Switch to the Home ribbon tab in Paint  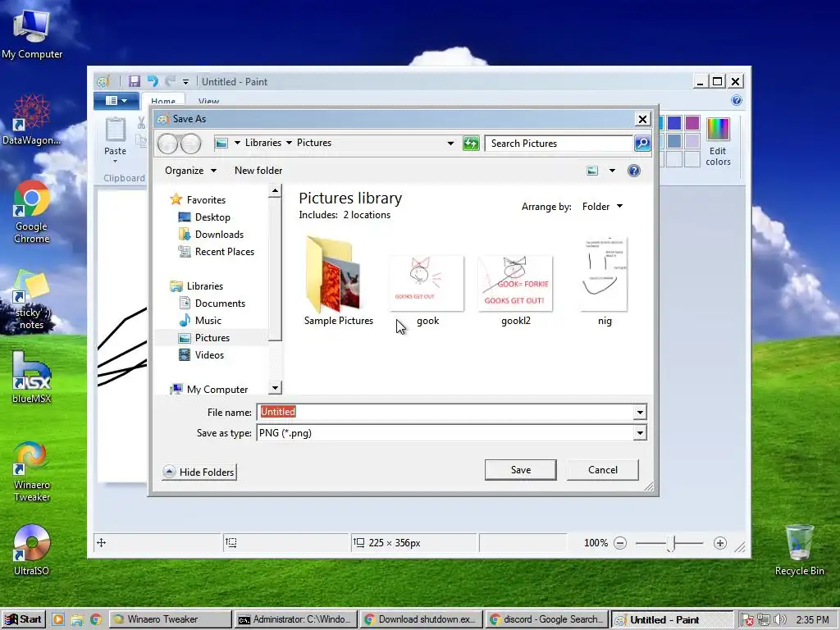coord(163,101)
